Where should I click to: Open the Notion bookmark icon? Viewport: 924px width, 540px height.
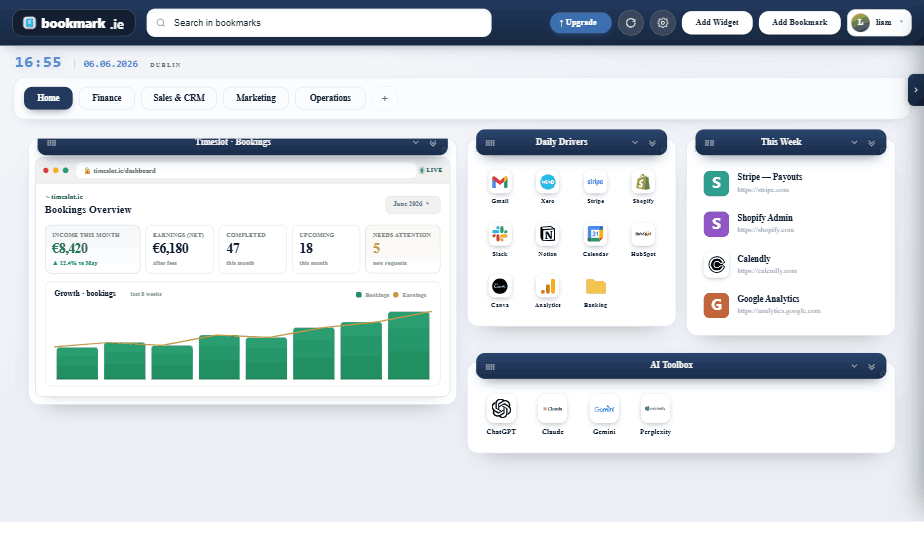click(547, 234)
